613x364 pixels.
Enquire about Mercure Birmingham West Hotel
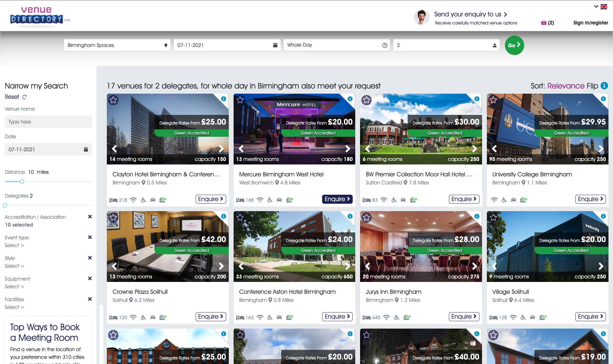pyautogui.click(x=337, y=199)
